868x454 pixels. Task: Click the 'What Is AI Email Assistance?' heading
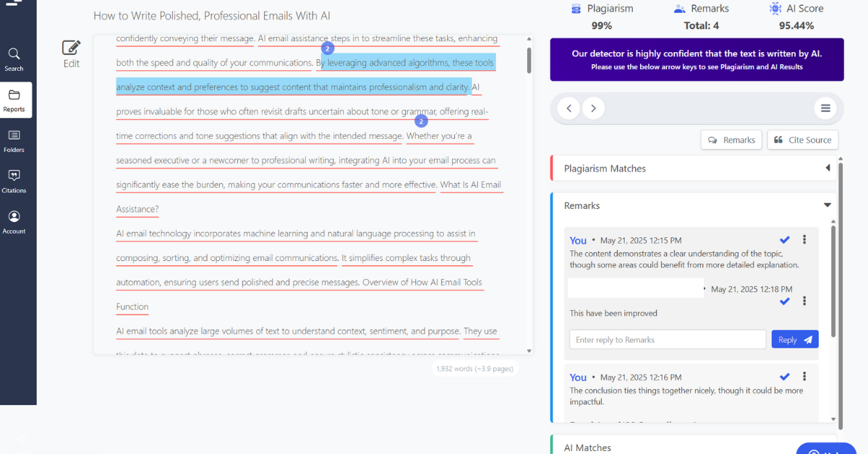[309, 197]
